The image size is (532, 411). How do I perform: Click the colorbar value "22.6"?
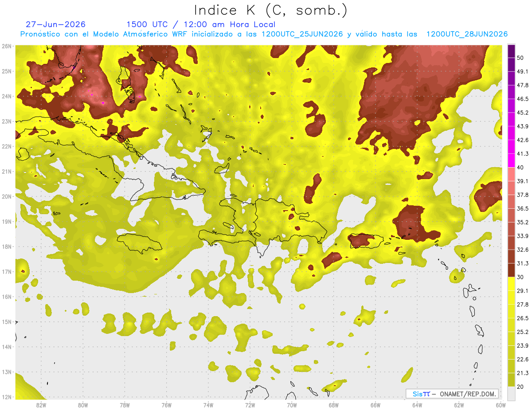(x=523, y=359)
